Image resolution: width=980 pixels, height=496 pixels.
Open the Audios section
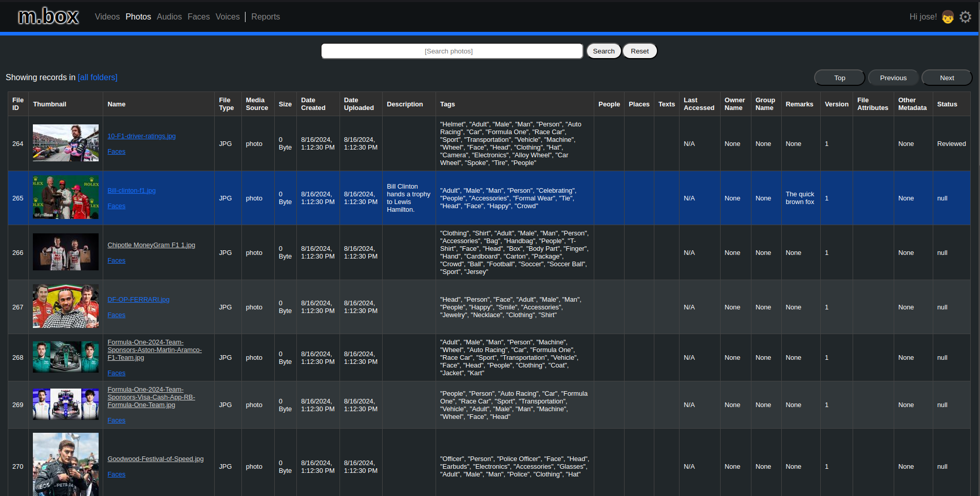(169, 17)
